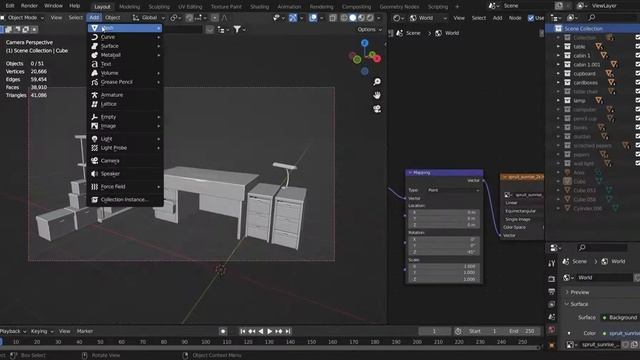The width and height of the screenshot is (640, 360).
Task: Open the Mapping node Type dropdown
Action: point(453,190)
